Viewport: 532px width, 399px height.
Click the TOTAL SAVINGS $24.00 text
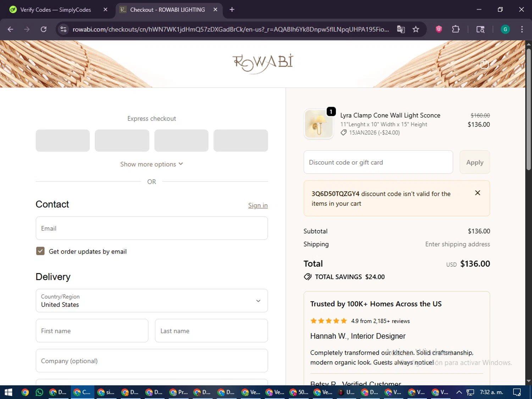344,277
